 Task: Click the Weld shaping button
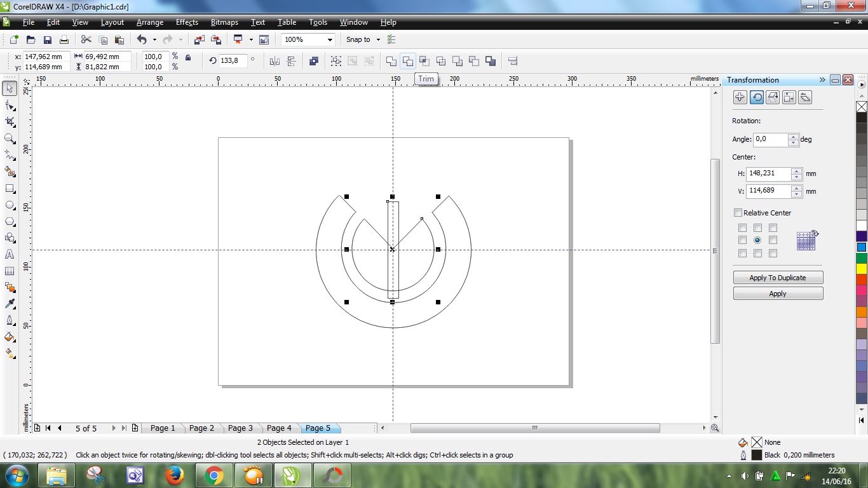(x=391, y=61)
